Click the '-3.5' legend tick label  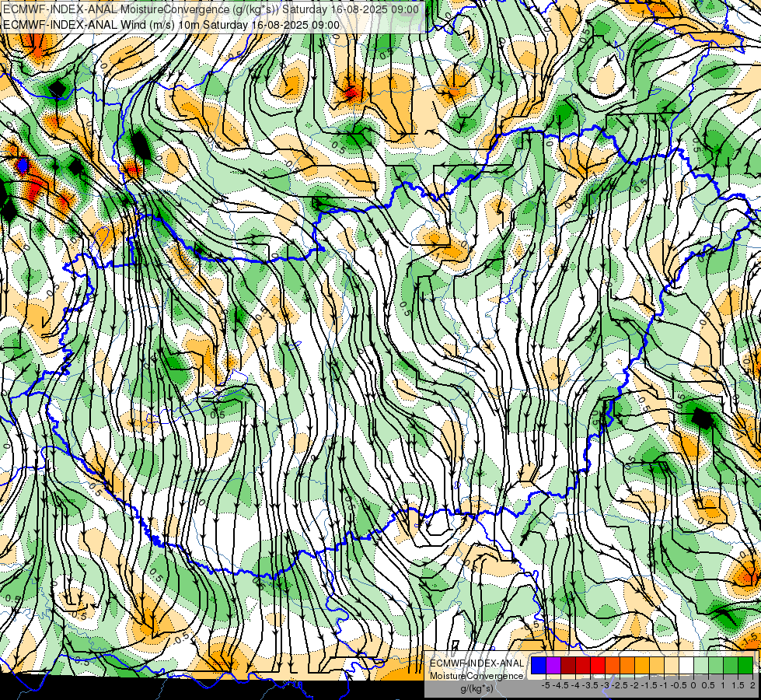(590, 685)
